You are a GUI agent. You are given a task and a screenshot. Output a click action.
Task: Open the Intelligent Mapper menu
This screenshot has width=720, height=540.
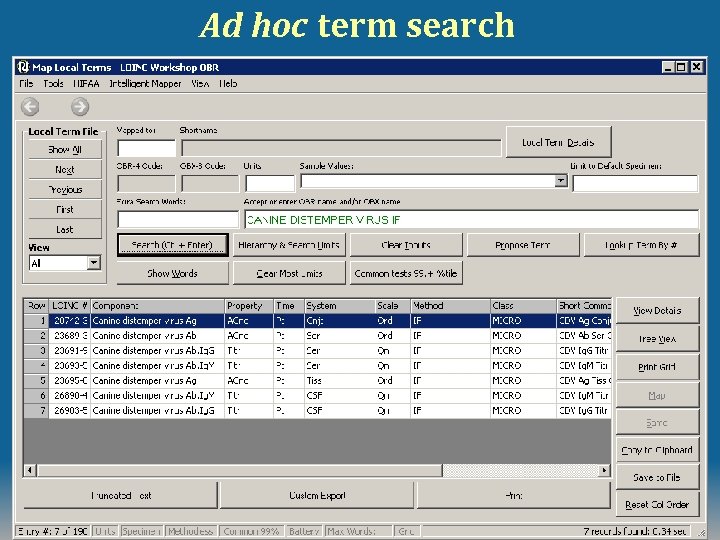point(145,84)
